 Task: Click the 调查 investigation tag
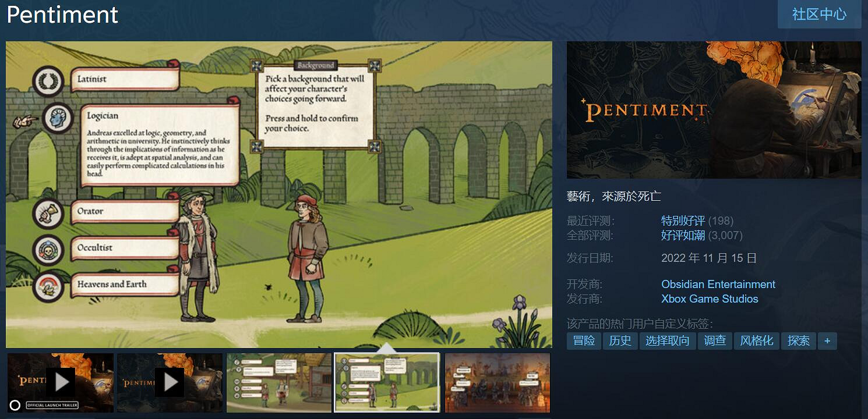click(x=715, y=341)
